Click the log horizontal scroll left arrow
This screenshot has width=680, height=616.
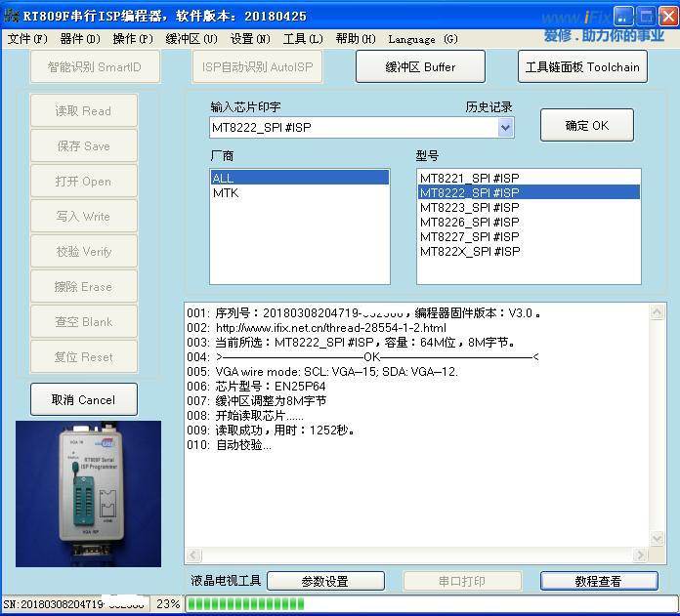click(193, 554)
